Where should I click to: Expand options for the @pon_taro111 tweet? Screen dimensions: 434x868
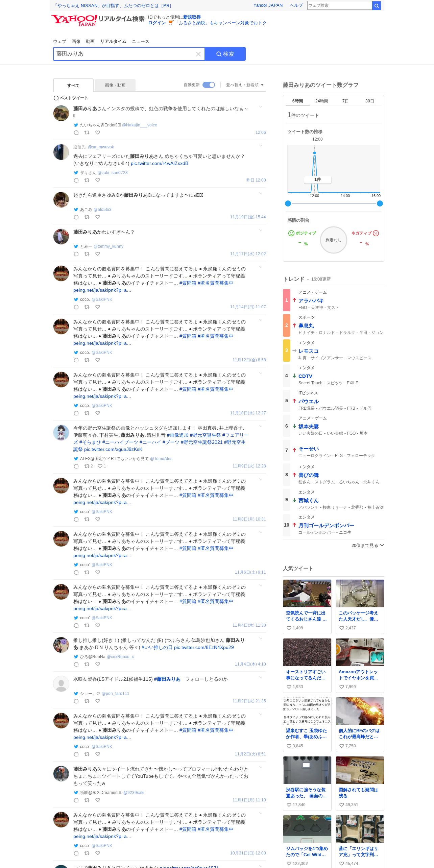[261, 677]
